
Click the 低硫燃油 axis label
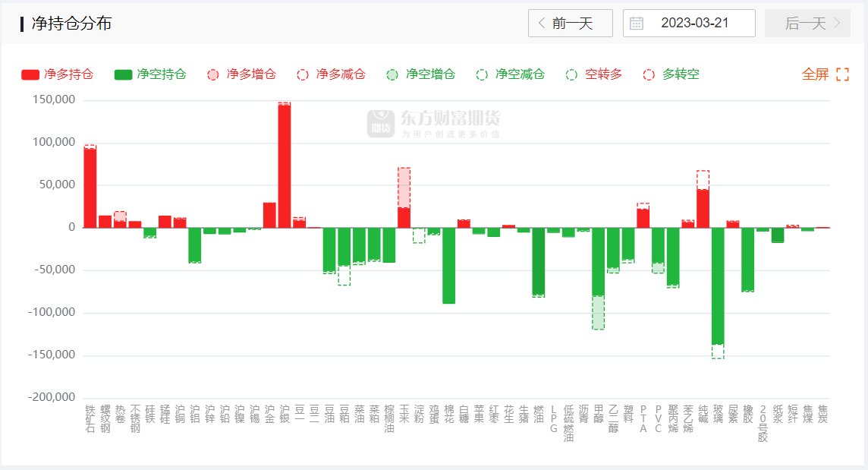point(568,424)
